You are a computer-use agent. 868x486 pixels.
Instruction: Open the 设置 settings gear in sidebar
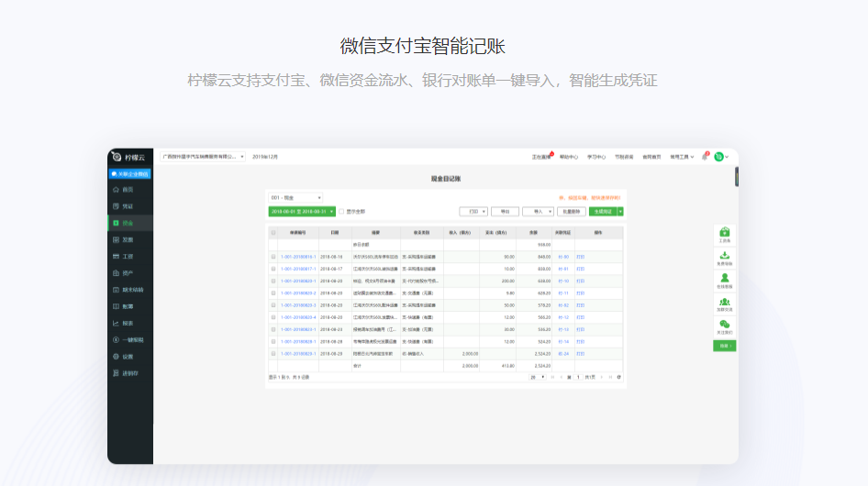pyautogui.click(x=116, y=357)
